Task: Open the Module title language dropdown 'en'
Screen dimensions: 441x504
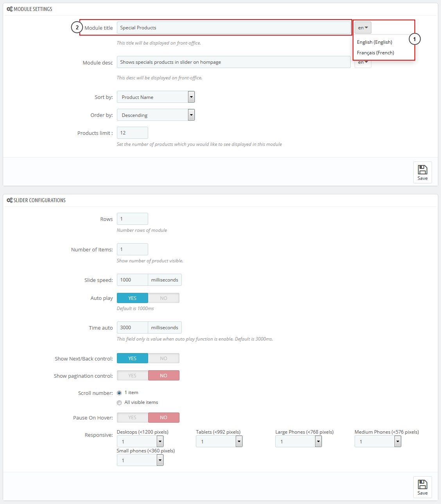Action: 363,28
